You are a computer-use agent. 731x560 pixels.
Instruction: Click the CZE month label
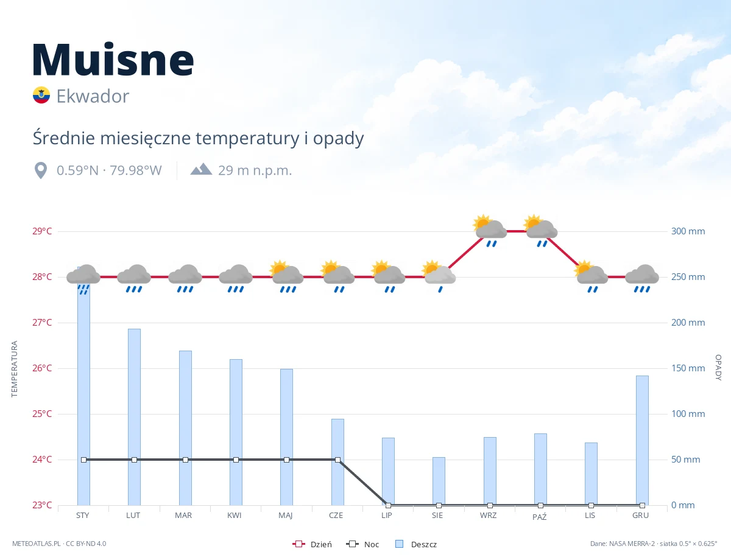click(x=336, y=515)
